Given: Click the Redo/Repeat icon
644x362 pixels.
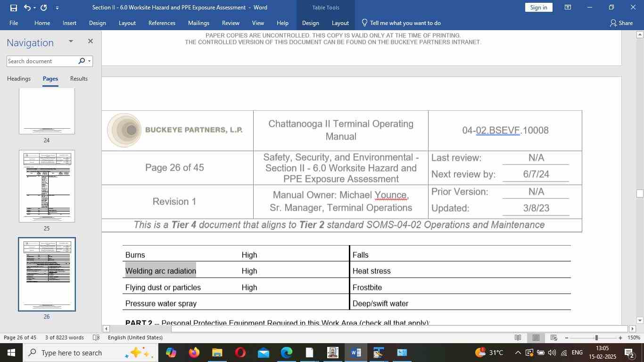Looking at the screenshot, I should [x=44, y=8].
